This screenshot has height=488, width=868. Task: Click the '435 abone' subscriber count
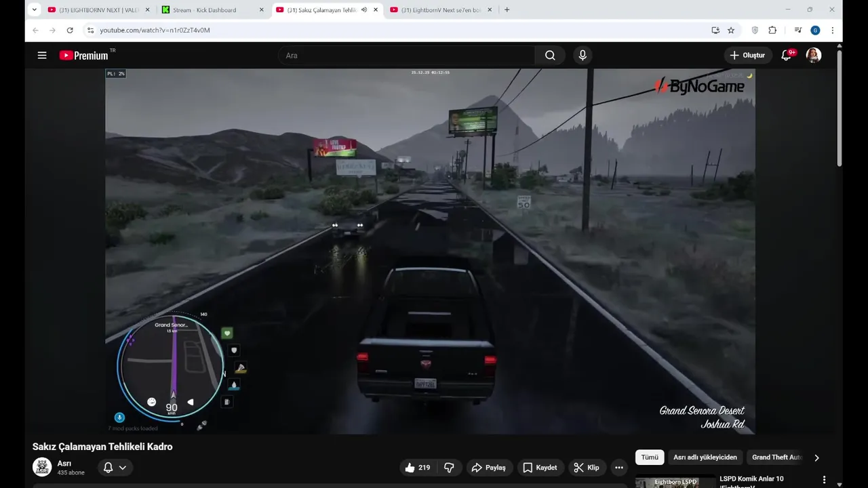[x=71, y=472]
